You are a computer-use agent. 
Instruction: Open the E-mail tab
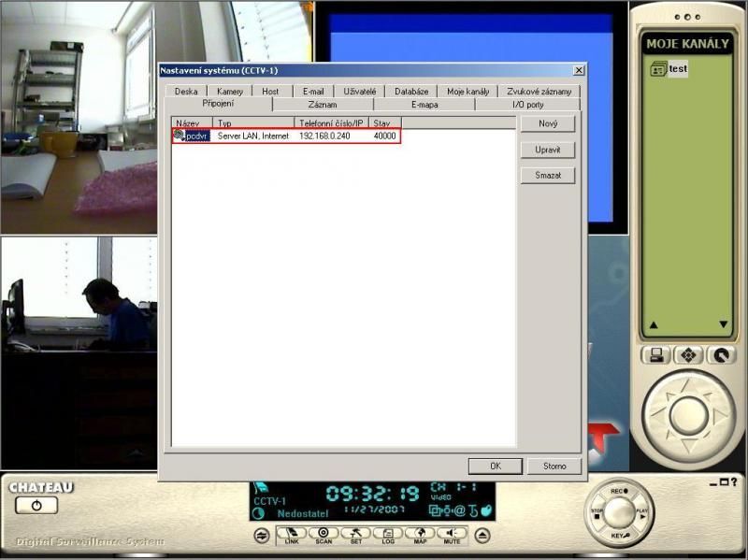tap(313, 92)
